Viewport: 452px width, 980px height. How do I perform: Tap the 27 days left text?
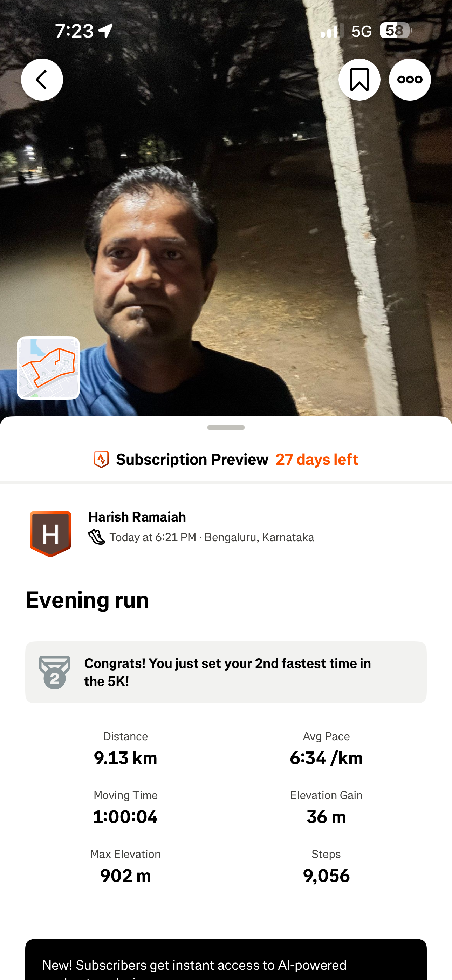tap(317, 460)
